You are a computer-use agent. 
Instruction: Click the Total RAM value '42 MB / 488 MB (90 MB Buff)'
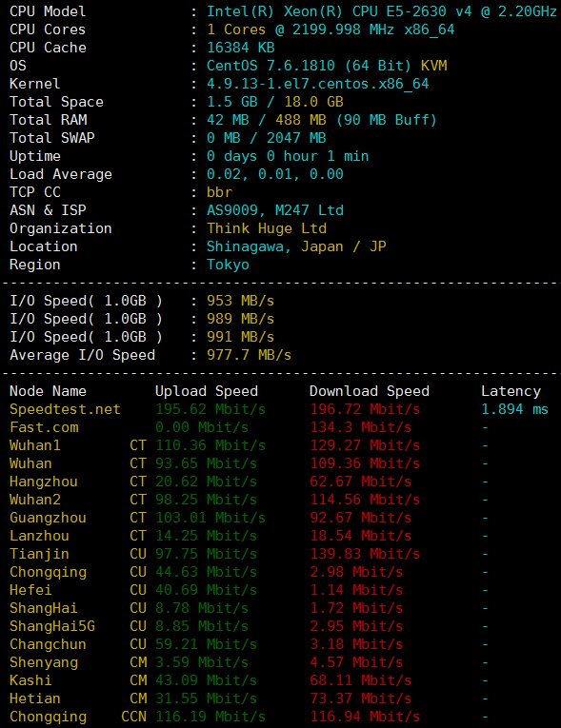click(322, 120)
